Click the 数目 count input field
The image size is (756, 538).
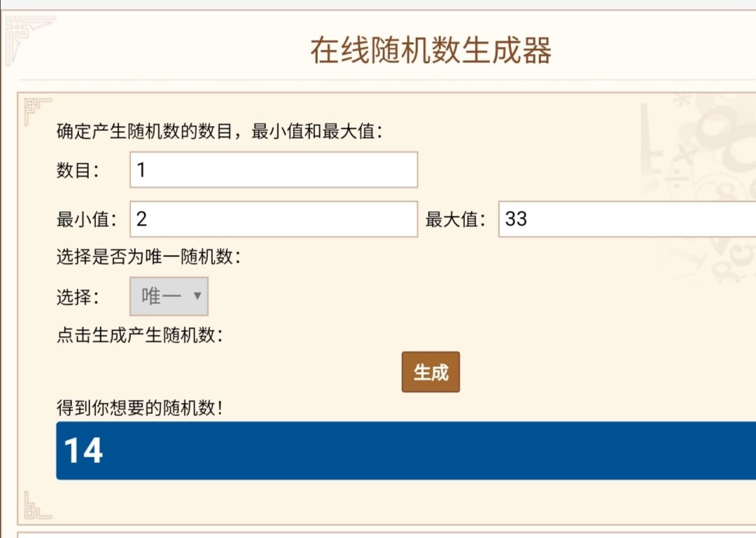(x=274, y=170)
